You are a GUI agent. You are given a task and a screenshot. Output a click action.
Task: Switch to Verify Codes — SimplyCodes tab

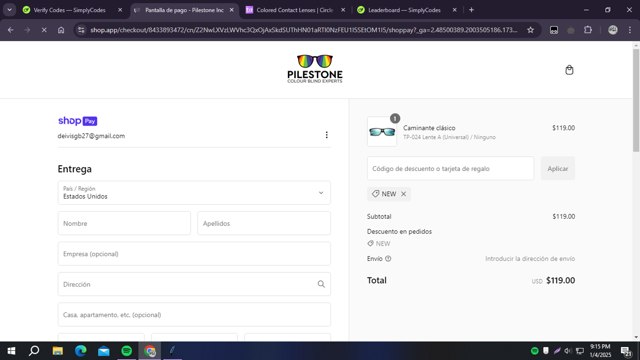point(69,10)
